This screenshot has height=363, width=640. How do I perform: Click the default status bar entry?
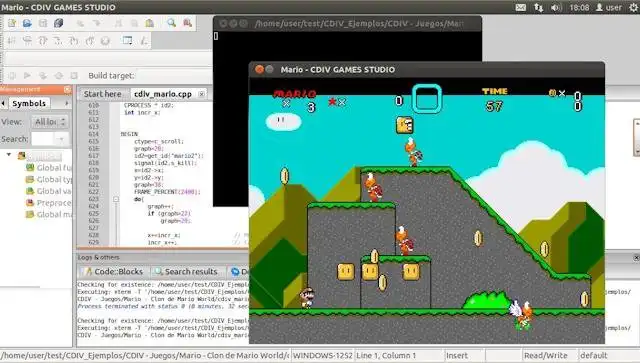[594, 355]
